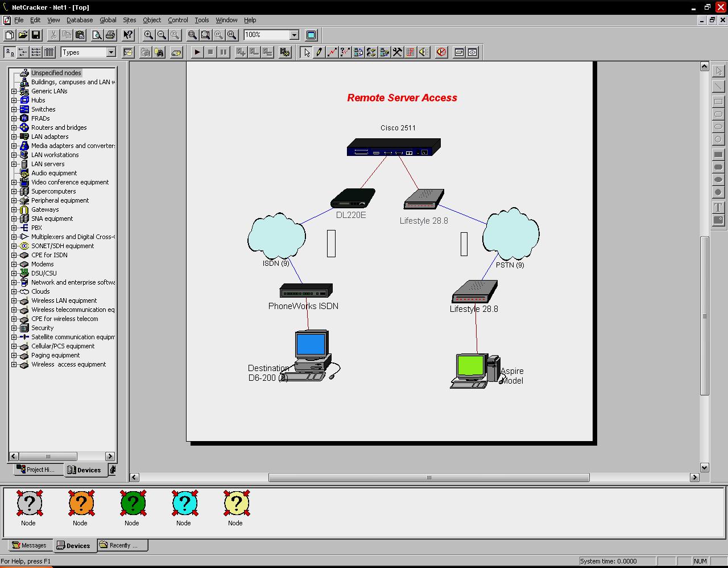Expand the LAN servers node
This screenshot has height=568, width=728.
tap(14, 164)
